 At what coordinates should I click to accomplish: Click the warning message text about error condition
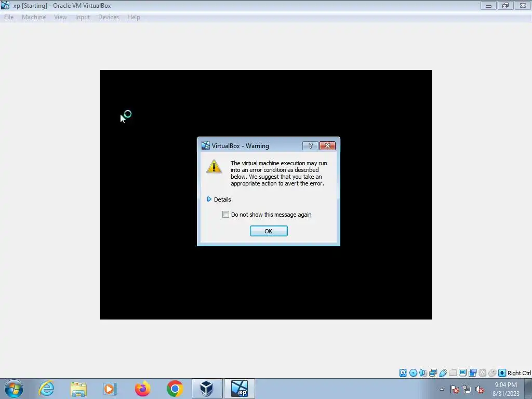278,174
